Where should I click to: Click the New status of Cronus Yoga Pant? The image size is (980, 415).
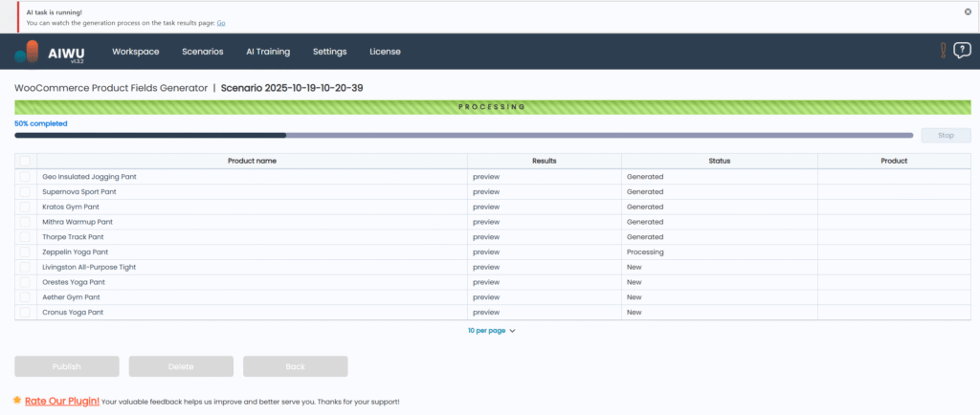635,312
